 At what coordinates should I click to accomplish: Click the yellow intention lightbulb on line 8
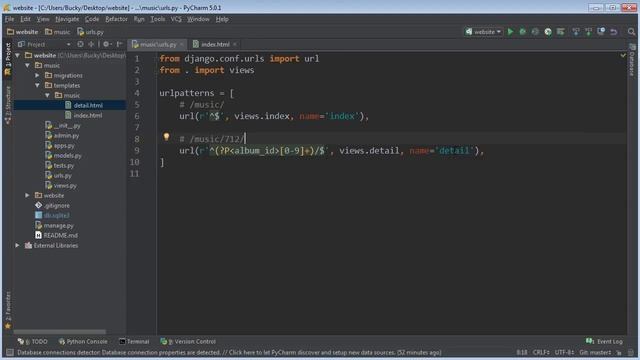[166, 137]
